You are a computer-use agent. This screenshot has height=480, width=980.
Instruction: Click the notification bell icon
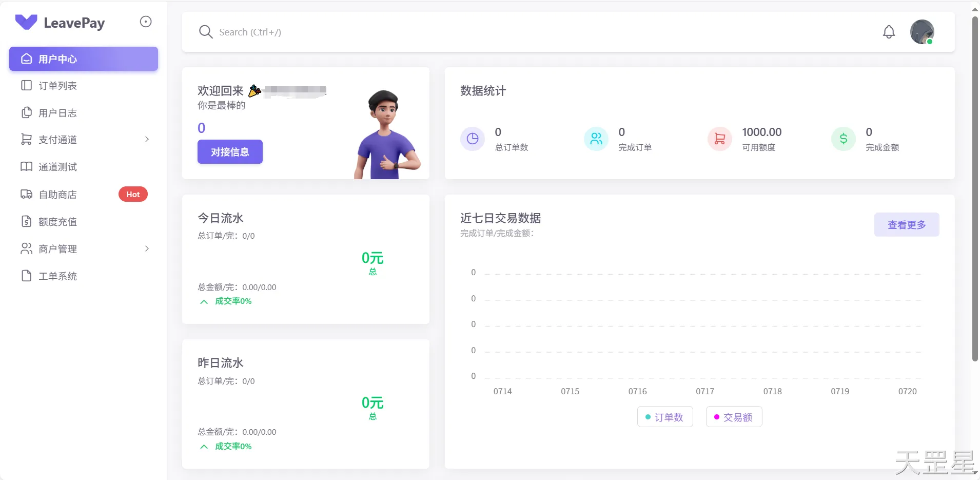pyautogui.click(x=889, y=32)
